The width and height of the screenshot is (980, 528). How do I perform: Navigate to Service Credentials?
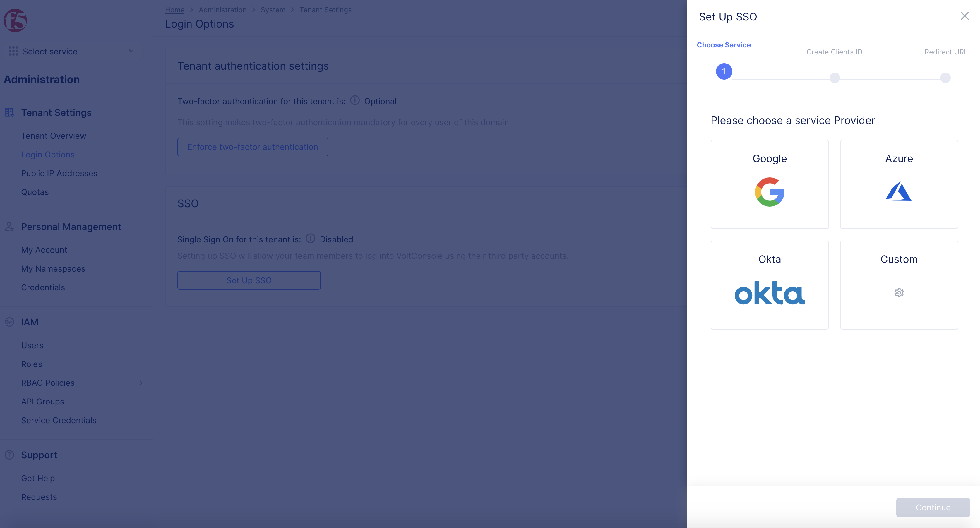[59, 420]
